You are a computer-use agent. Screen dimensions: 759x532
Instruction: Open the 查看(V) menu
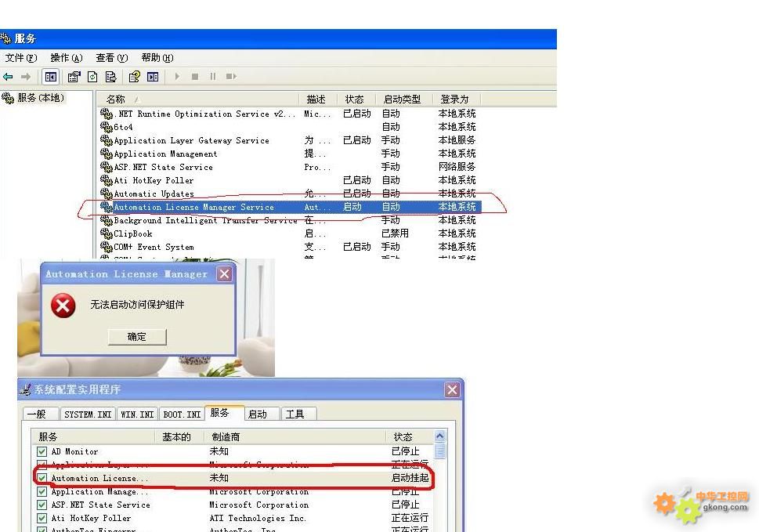(x=112, y=58)
